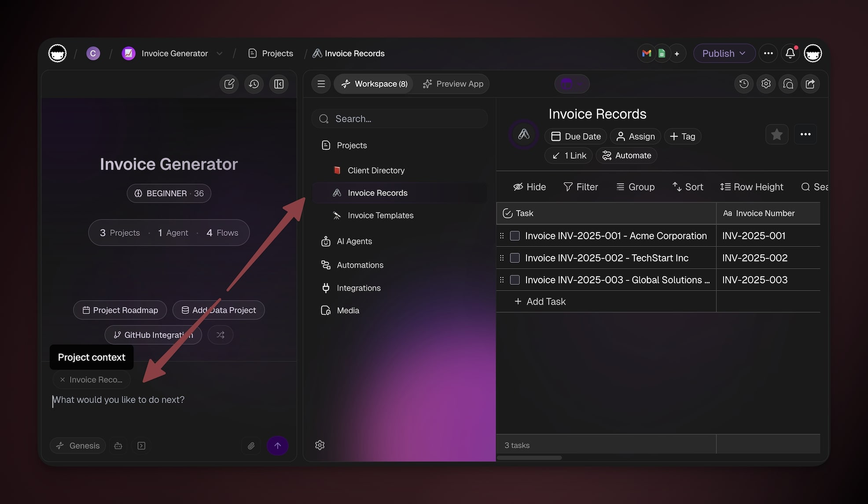This screenshot has width=868, height=504.
Task: Switch to the Preview App tab
Action: click(453, 84)
